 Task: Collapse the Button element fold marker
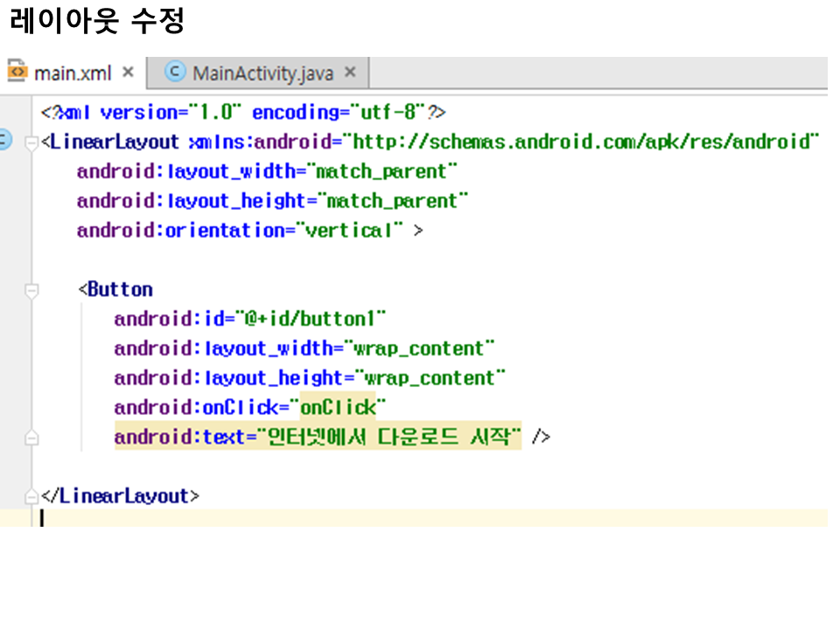31,290
